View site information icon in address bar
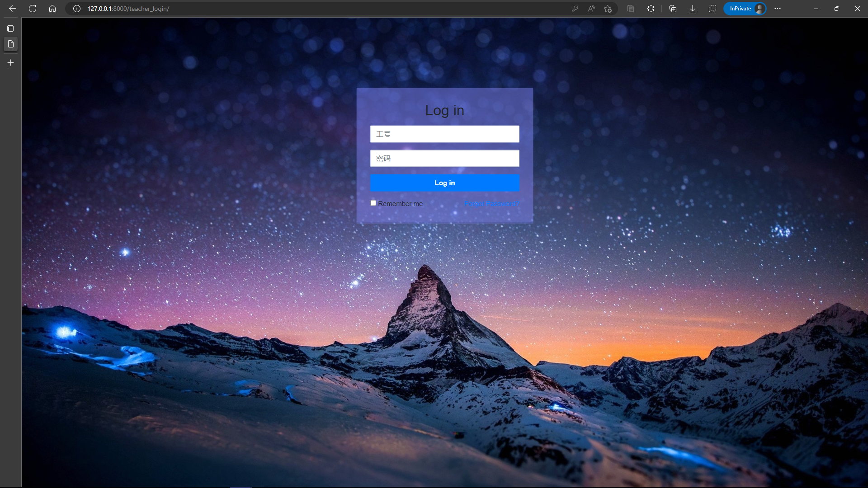This screenshot has width=868, height=488. pyautogui.click(x=77, y=9)
